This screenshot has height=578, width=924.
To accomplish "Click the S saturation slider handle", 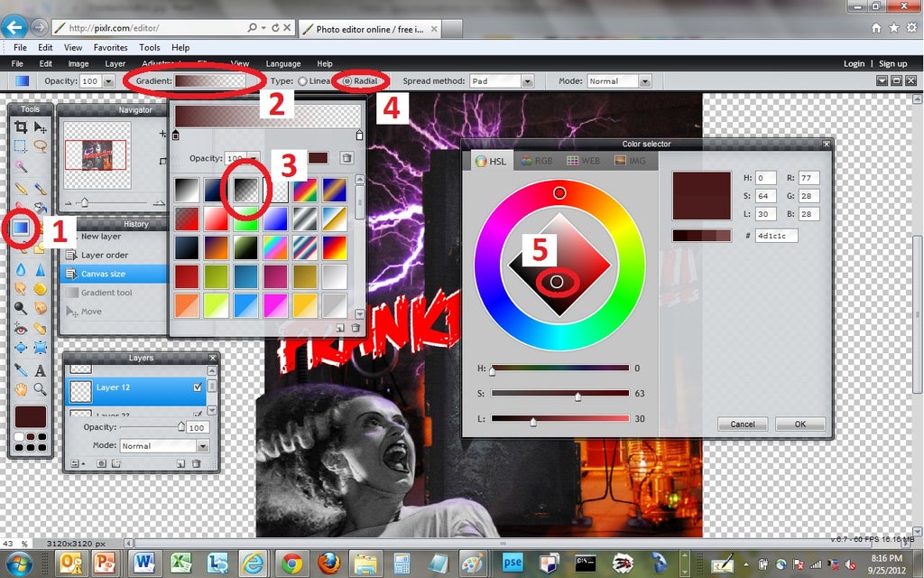I will (x=578, y=396).
